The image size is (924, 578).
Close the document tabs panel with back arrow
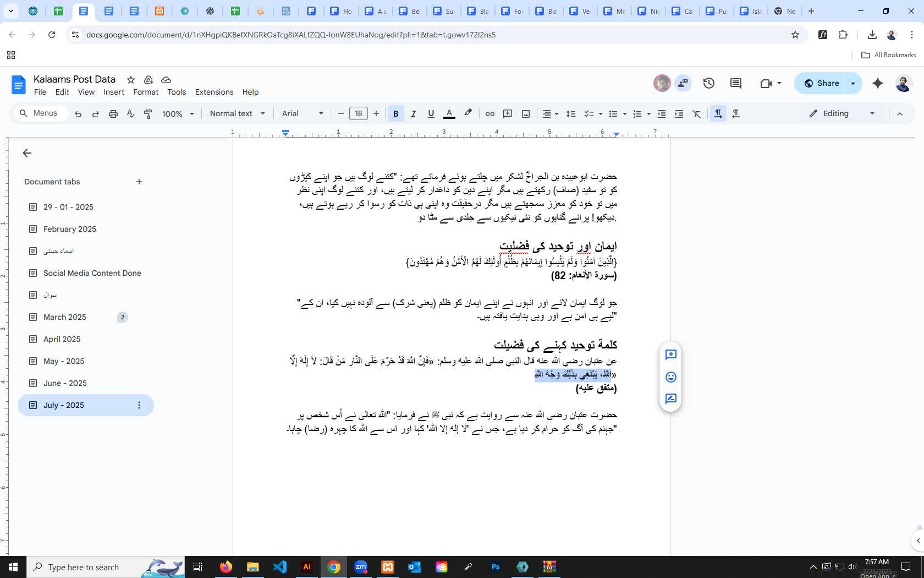(x=27, y=153)
